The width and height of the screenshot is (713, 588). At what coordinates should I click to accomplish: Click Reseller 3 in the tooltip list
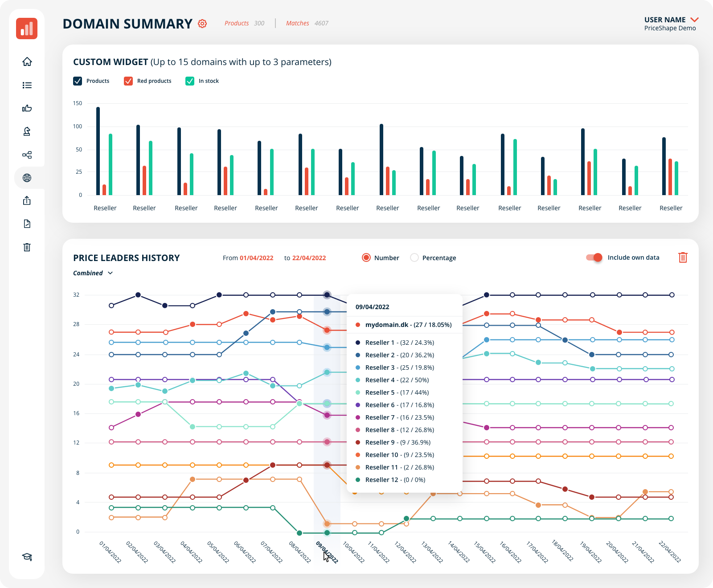[x=395, y=367]
